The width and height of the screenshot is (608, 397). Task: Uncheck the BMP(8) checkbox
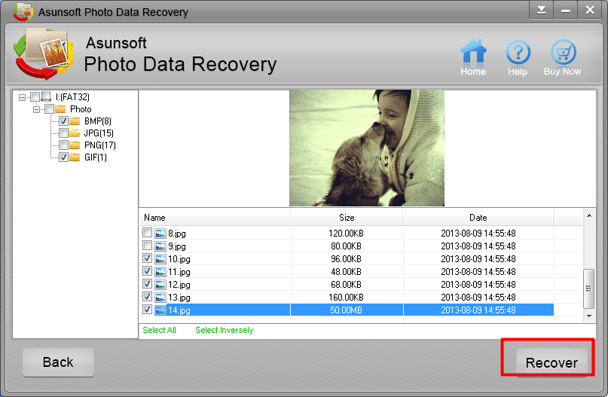[x=64, y=121]
